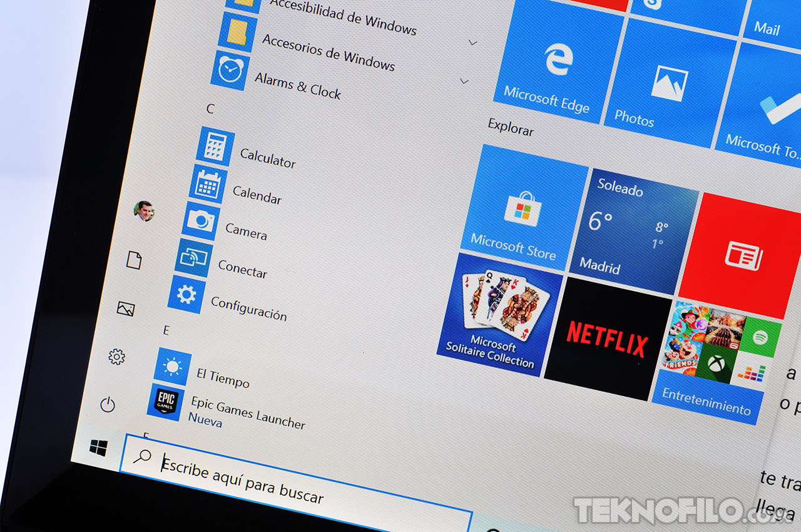Click the search magnifier icon in taskbar
Screen dimensions: 801x532
tap(142, 457)
